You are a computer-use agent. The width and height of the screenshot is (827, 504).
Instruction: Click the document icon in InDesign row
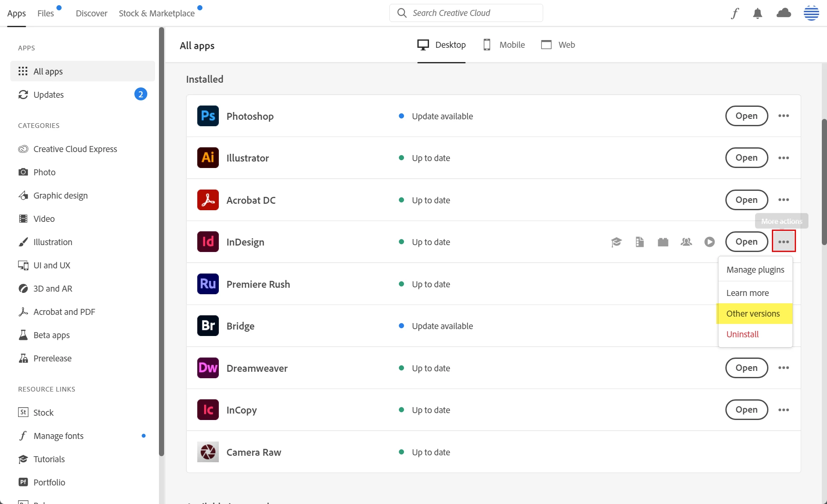pos(640,242)
